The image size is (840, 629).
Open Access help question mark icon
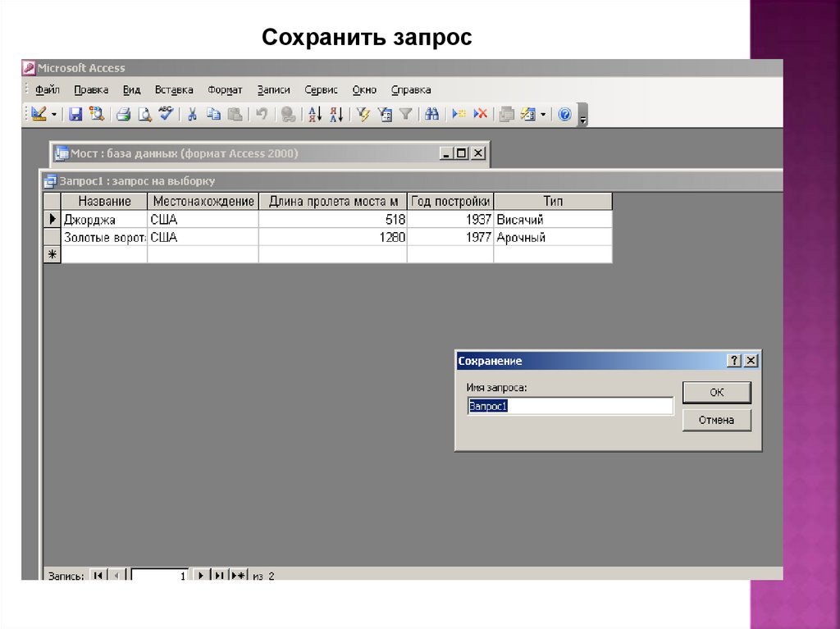pyautogui.click(x=564, y=115)
